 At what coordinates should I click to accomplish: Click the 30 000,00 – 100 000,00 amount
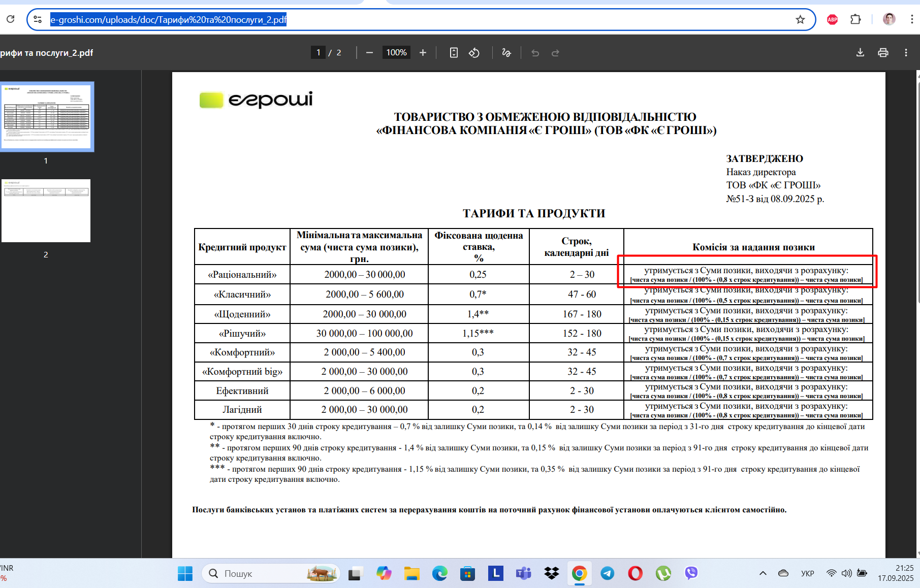pos(364,333)
